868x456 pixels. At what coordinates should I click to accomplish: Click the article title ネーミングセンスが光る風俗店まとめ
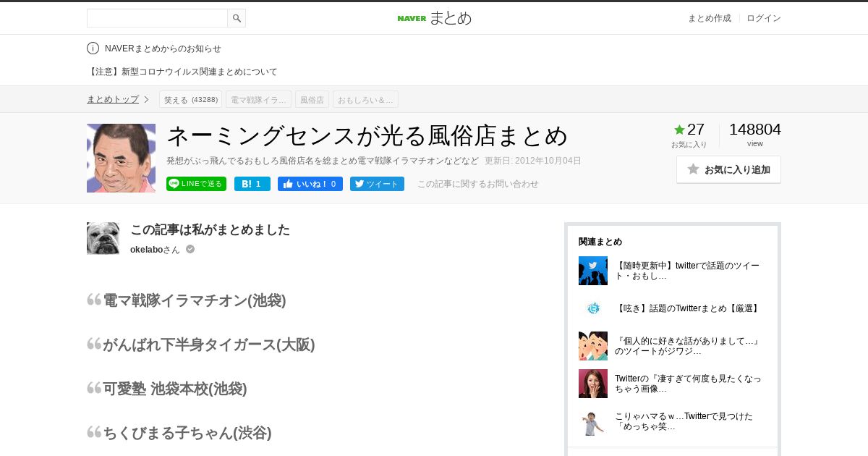coord(367,136)
